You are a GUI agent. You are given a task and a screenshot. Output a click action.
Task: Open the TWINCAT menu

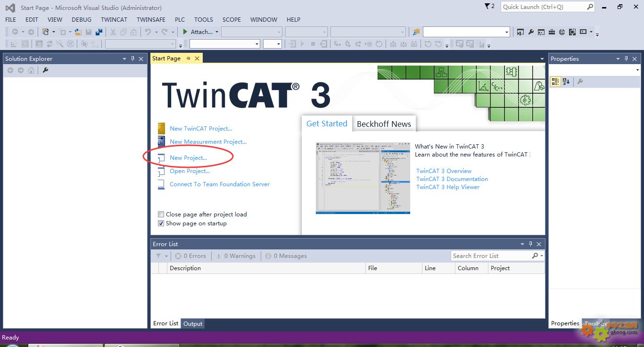pos(114,19)
